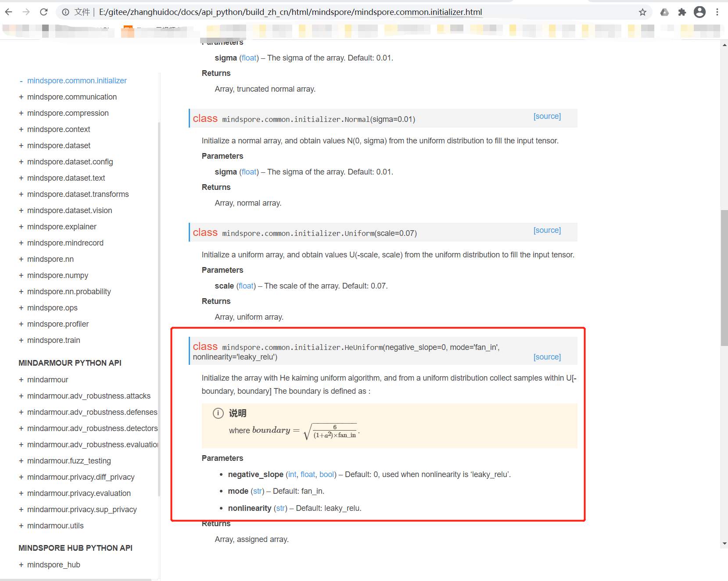The width and height of the screenshot is (728, 581).
Task: Open the browser three-dot menu
Action: (x=717, y=12)
